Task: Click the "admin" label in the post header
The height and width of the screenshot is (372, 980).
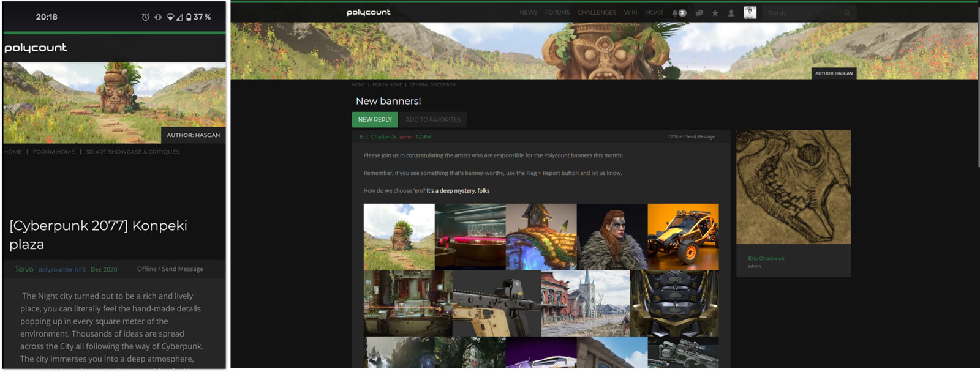Action: click(x=406, y=137)
